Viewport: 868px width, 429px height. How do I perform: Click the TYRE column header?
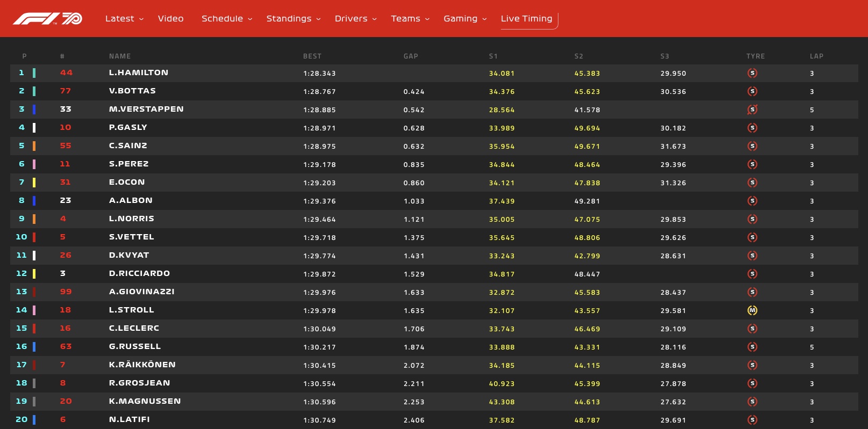coord(756,56)
